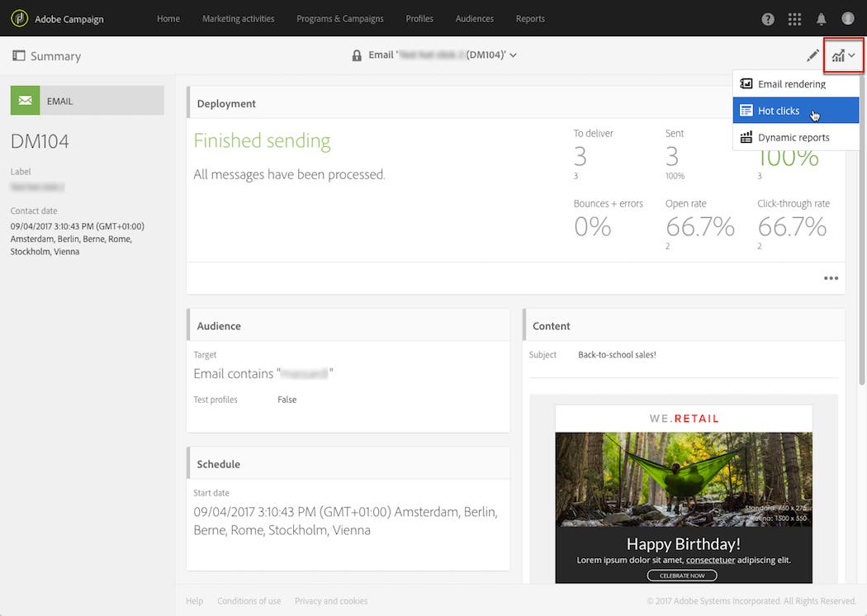The width and height of the screenshot is (867, 616).
Task: Open the app grid launcher icon
Action: (x=794, y=18)
